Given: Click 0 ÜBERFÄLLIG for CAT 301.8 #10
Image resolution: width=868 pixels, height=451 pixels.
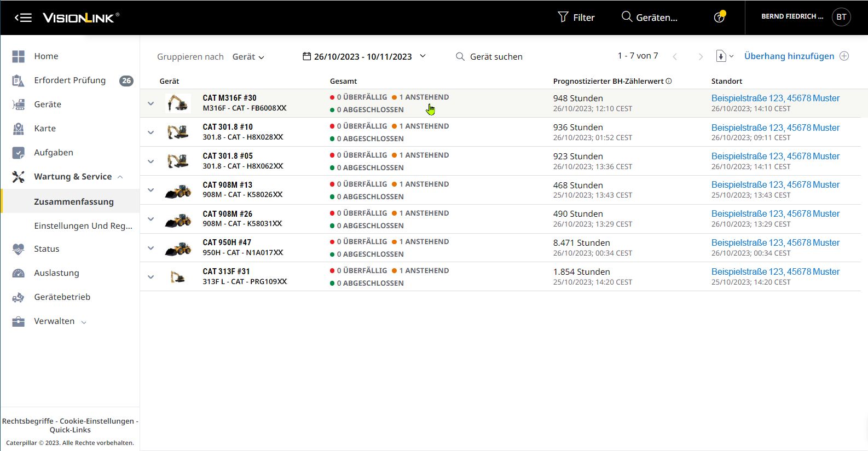Looking at the screenshot, I should click(x=358, y=126).
